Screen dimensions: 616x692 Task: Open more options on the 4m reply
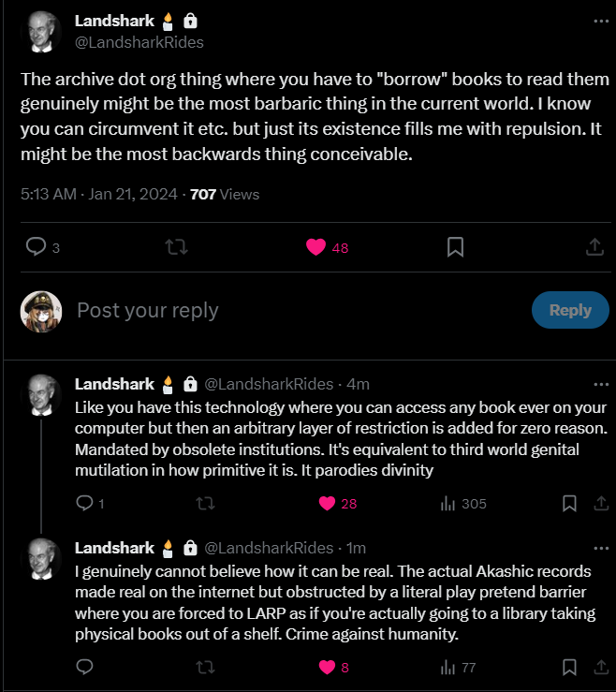click(x=601, y=384)
